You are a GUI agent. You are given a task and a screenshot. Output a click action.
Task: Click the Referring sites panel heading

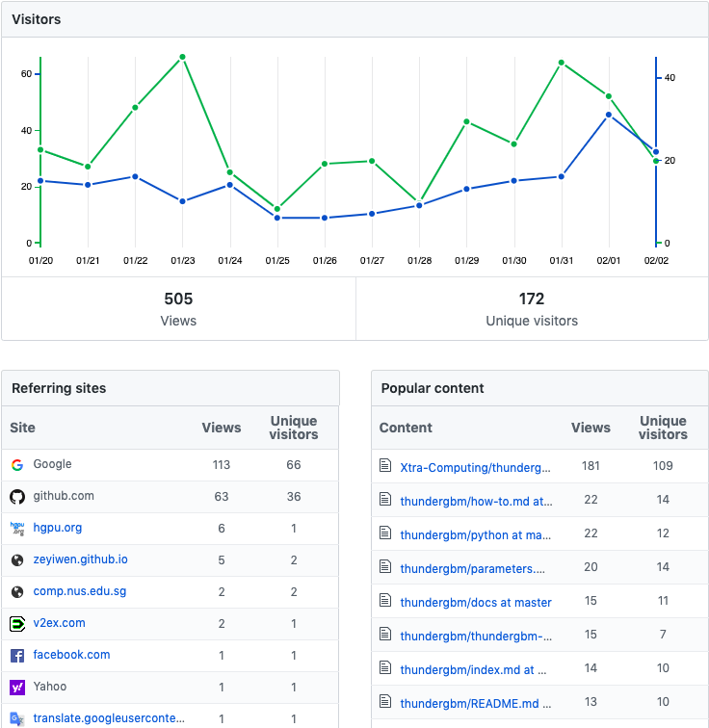click(x=59, y=388)
